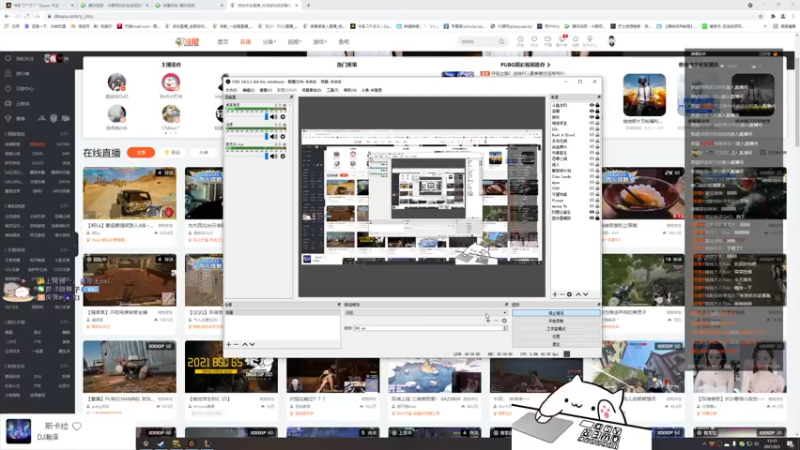The image size is (800, 450).
Task: Toggle visibility of Tiny Lands source
Action: [x=592, y=177]
